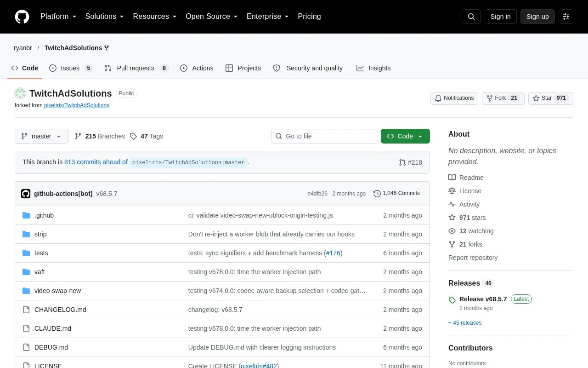Open the Pricing link
This screenshot has height=368, width=588.
click(x=309, y=17)
